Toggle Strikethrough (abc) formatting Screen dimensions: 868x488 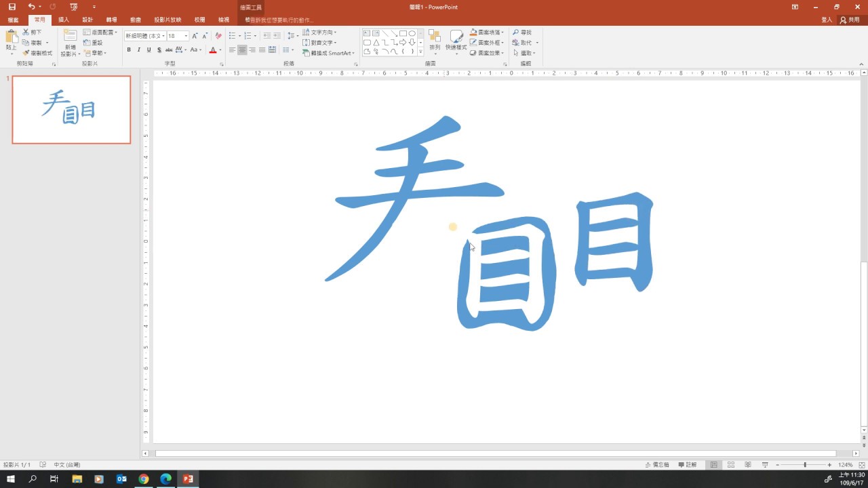click(168, 50)
